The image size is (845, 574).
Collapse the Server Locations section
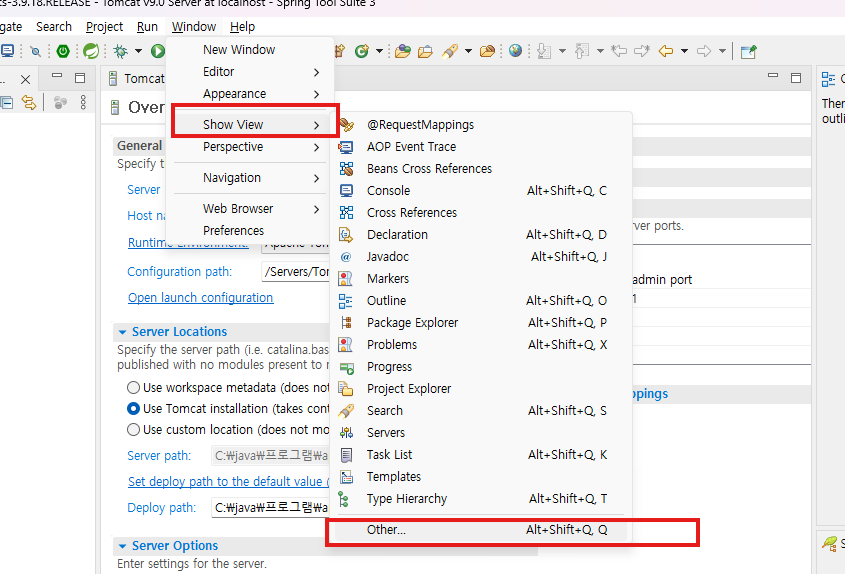[x=122, y=332]
